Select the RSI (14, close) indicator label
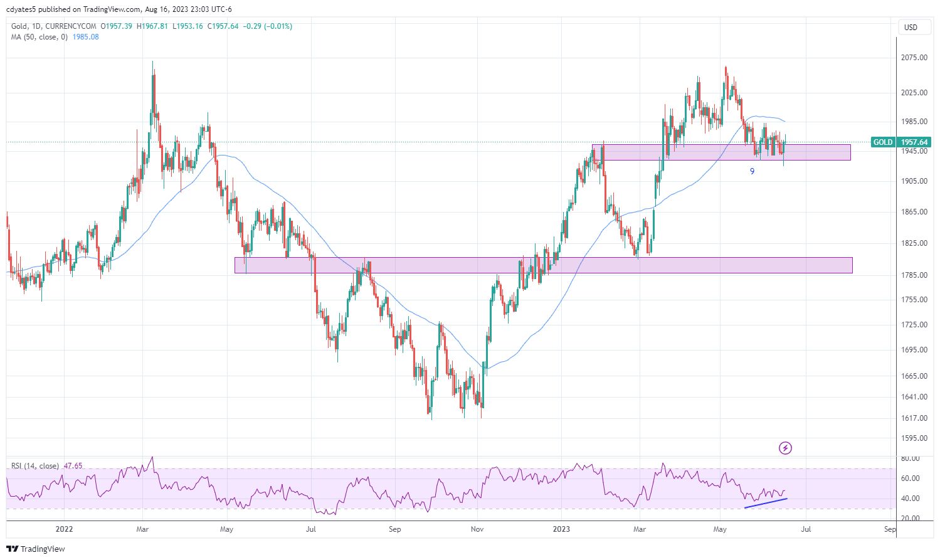The height and width of the screenshot is (560, 940). 35,466
